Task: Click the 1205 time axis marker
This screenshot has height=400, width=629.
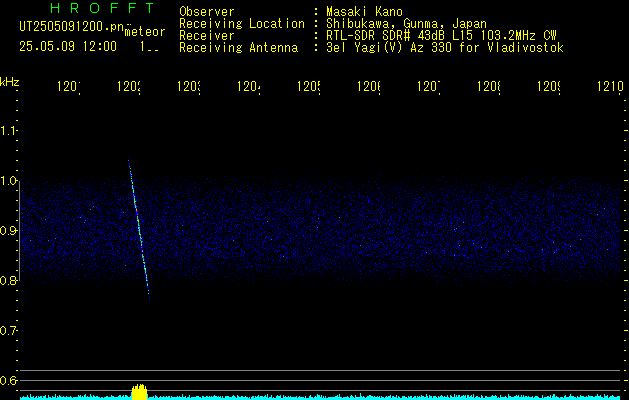Action: pos(309,86)
